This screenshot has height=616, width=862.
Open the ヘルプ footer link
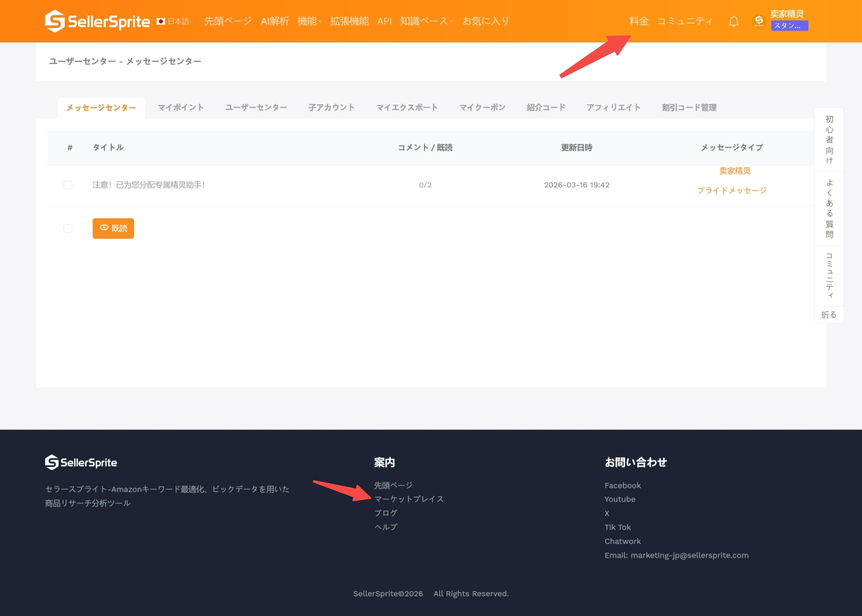tap(386, 527)
